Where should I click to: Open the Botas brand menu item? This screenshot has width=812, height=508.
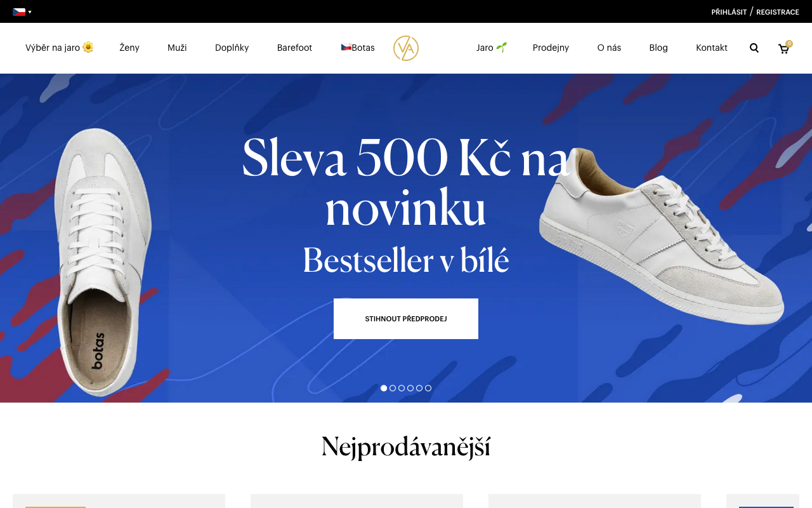coord(358,48)
